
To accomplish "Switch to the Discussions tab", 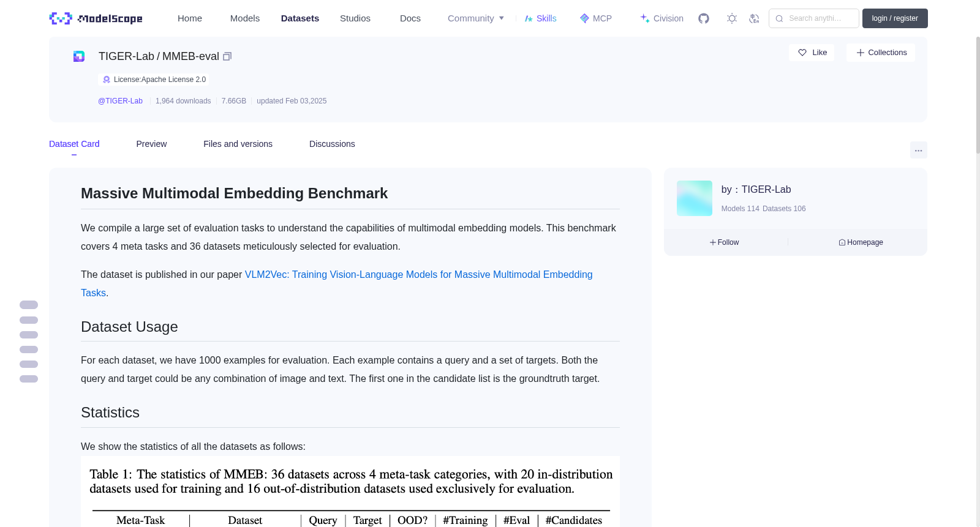I will tap(332, 144).
